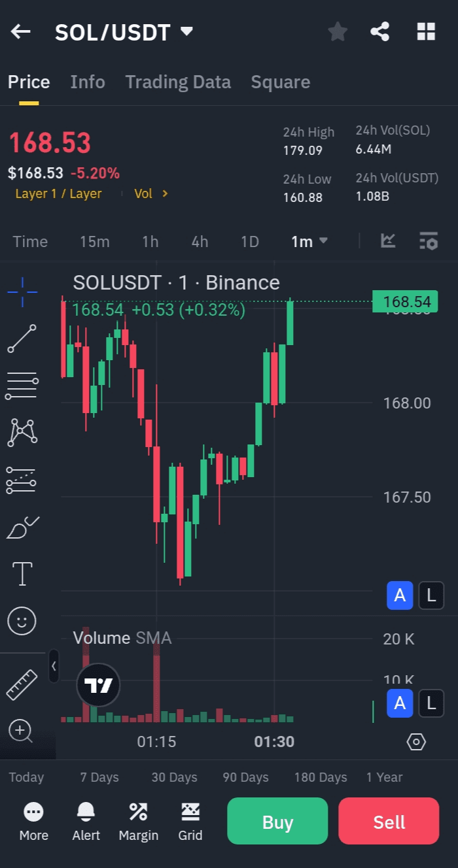Select the text annotation tool

pos(22,573)
